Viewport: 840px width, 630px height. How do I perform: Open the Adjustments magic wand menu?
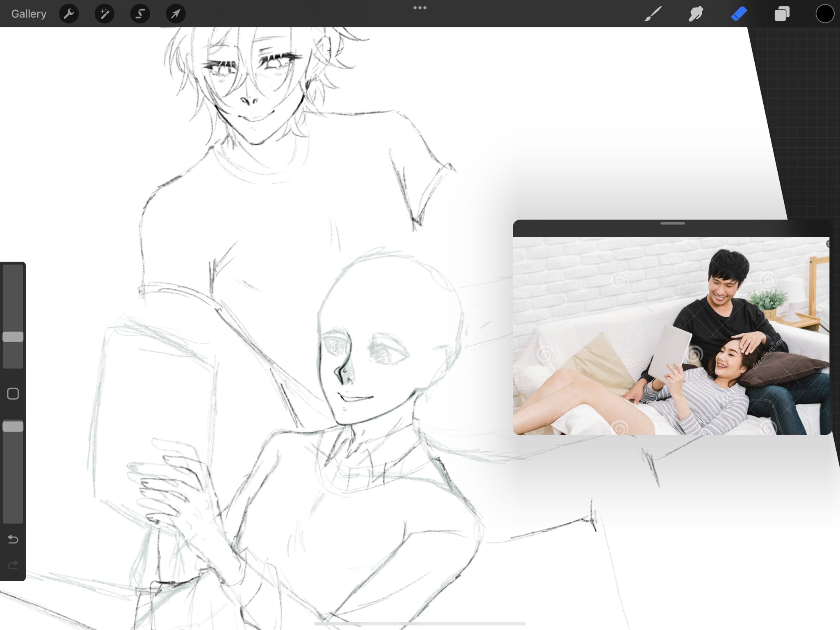pyautogui.click(x=105, y=14)
